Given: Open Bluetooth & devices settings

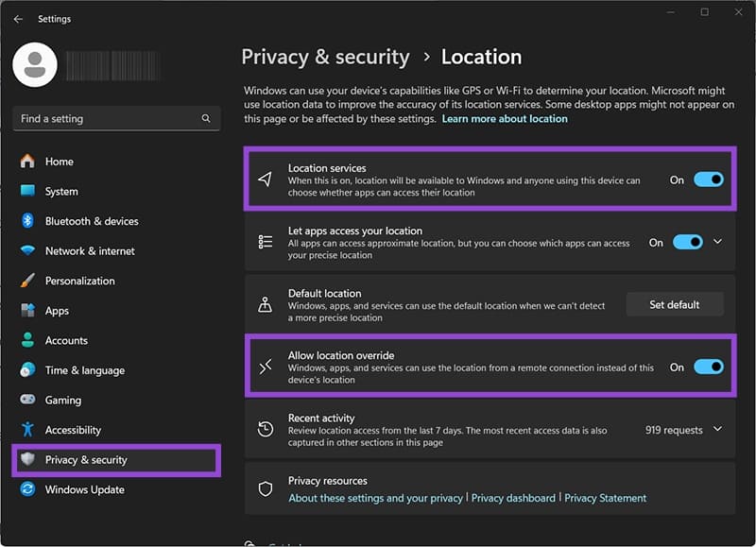Looking at the screenshot, I should (115, 221).
